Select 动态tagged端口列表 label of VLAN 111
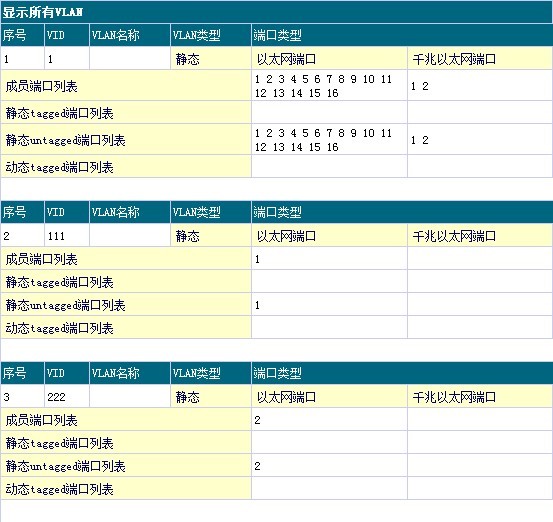The image size is (553, 522). tap(59, 328)
